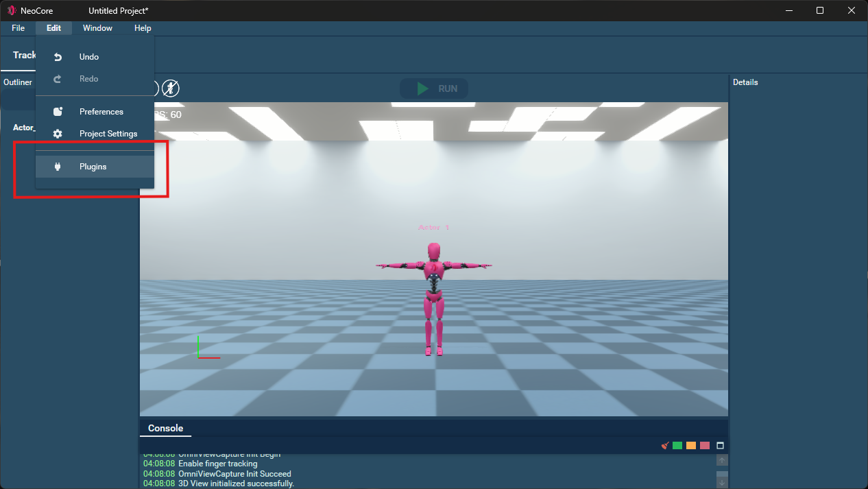868x489 pixels.
Task: Clear the console with the broom icon
Action: pyautogui.click(x=664, y=446)
